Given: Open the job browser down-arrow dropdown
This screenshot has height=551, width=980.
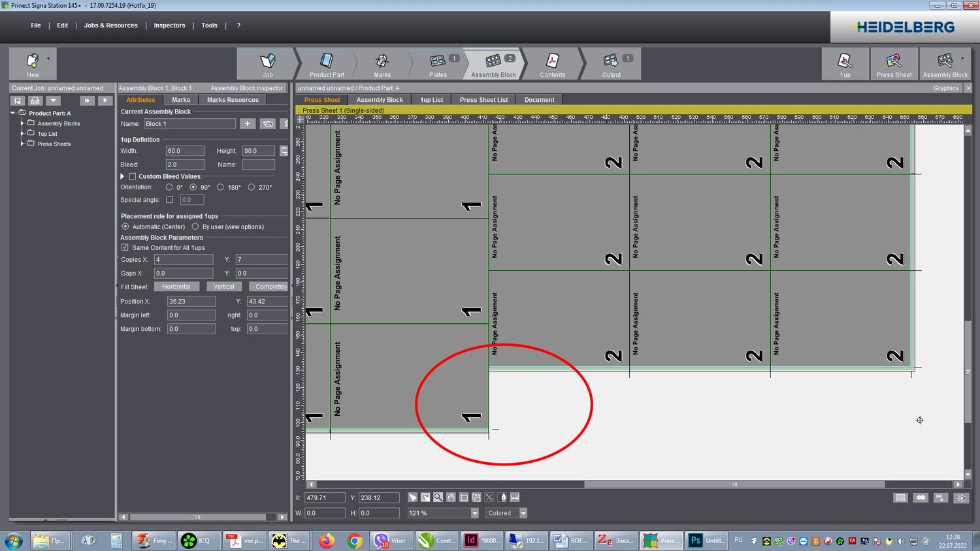Looking at the screenshot, I should coord(53,101).
